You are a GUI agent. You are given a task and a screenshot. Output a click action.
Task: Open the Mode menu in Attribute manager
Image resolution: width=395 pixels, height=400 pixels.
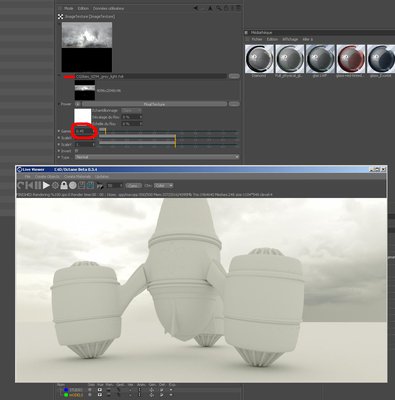point(68,8)
